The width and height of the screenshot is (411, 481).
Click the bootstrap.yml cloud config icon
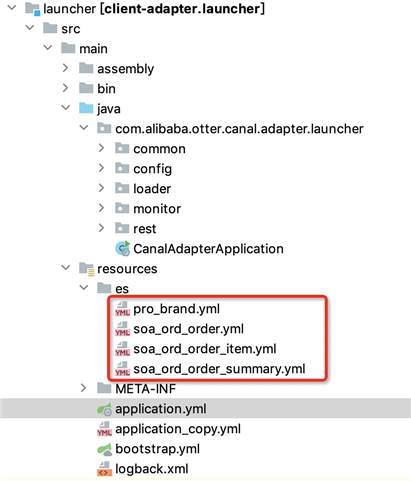[104, 449]
